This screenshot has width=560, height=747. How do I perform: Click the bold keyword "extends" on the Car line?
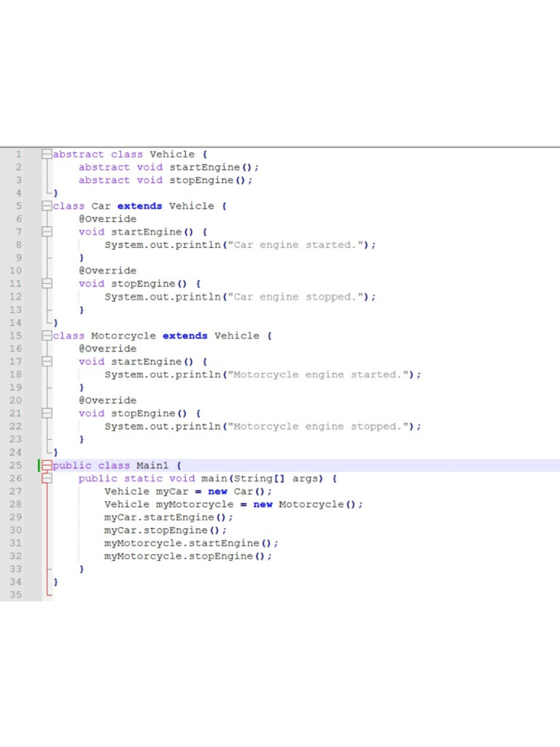(x=139, y=206)
